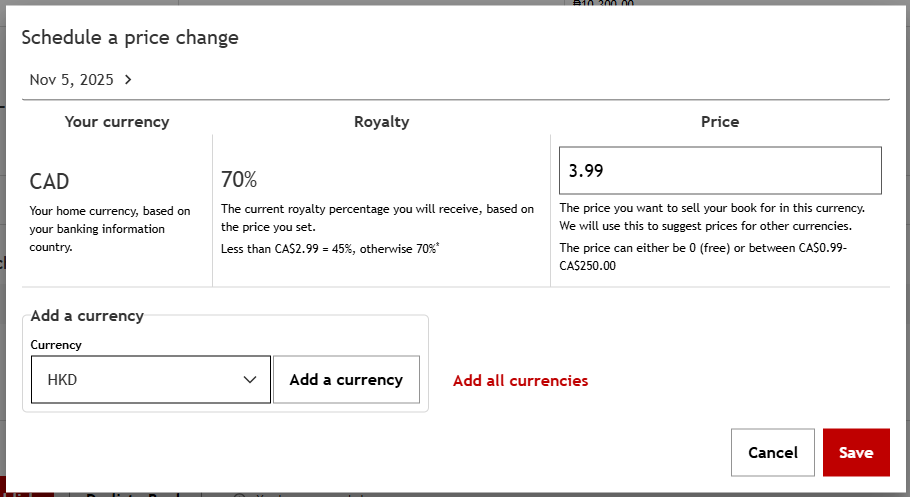Click the Add a currency section heading
Image resolution: width=910 pixels, height=497 pixels.
point(87,316)
